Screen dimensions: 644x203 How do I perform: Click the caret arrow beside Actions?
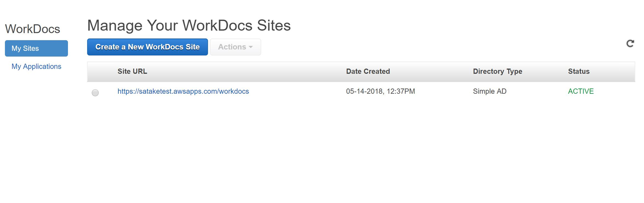coord(251,47)
